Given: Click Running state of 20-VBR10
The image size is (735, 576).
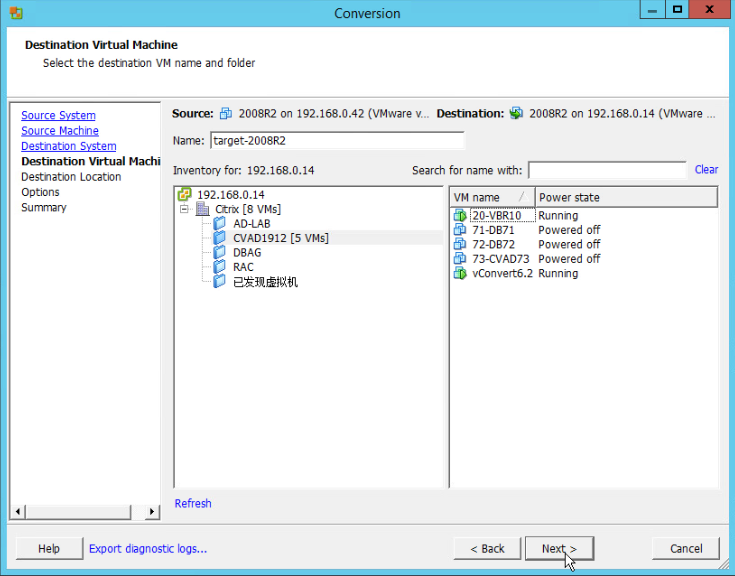Looking at the screenshot, I should pyautogui.click(x=558, y=216).
